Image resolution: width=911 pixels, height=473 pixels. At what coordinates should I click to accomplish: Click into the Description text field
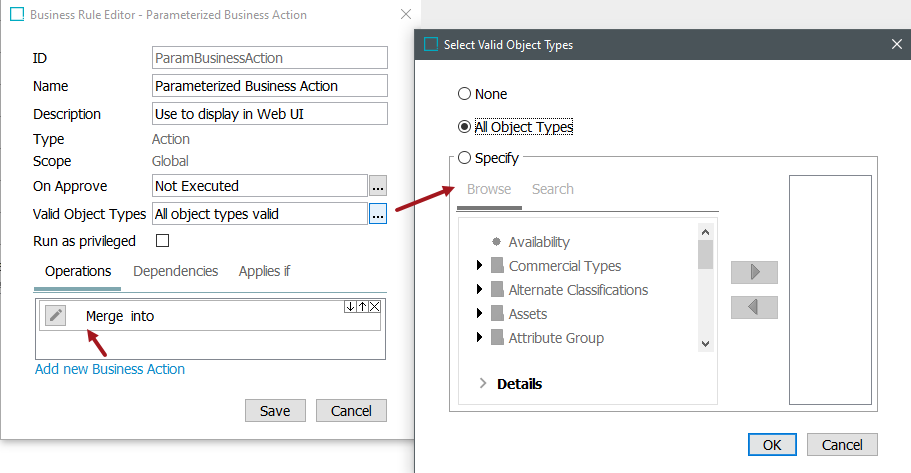click(270, 114)
